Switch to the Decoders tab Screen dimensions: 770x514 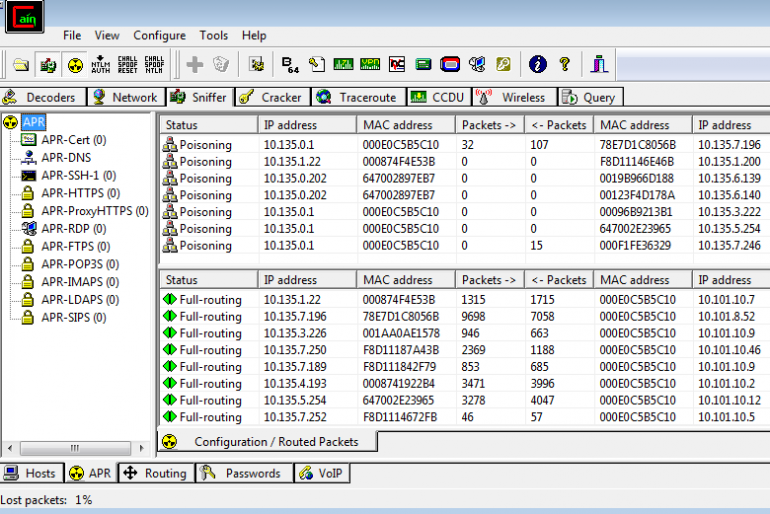pos(43,97)
